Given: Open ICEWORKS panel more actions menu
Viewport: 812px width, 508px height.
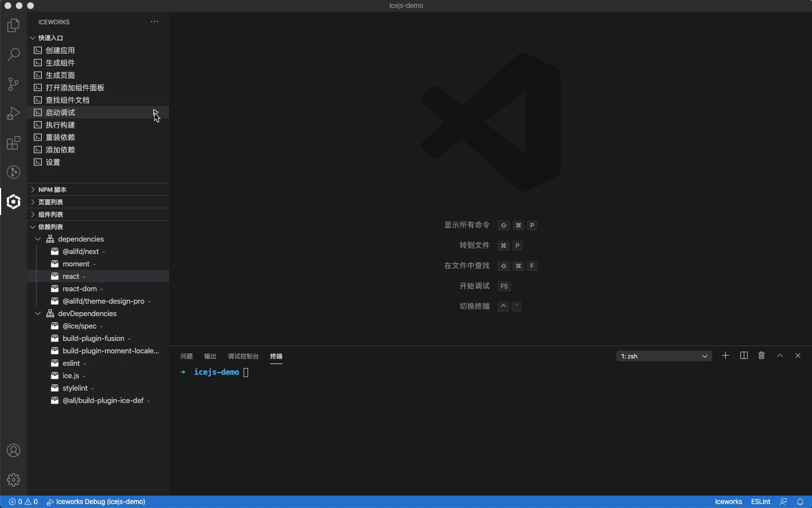Looking at the screenshot, I should pos(155,22).
